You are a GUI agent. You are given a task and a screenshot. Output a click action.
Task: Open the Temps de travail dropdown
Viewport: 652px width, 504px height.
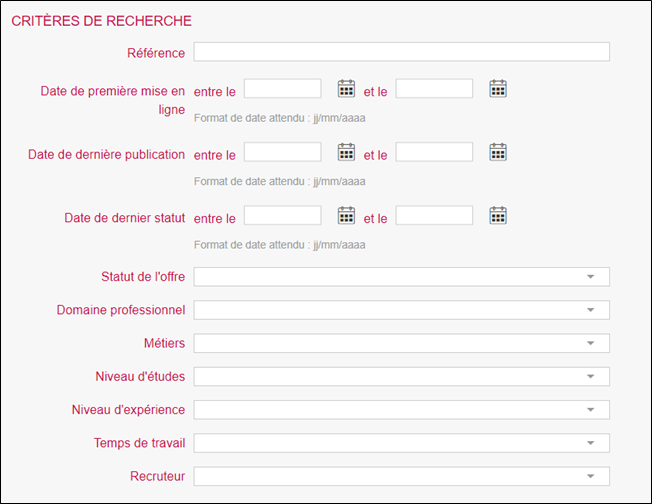(x=401, y=443)
